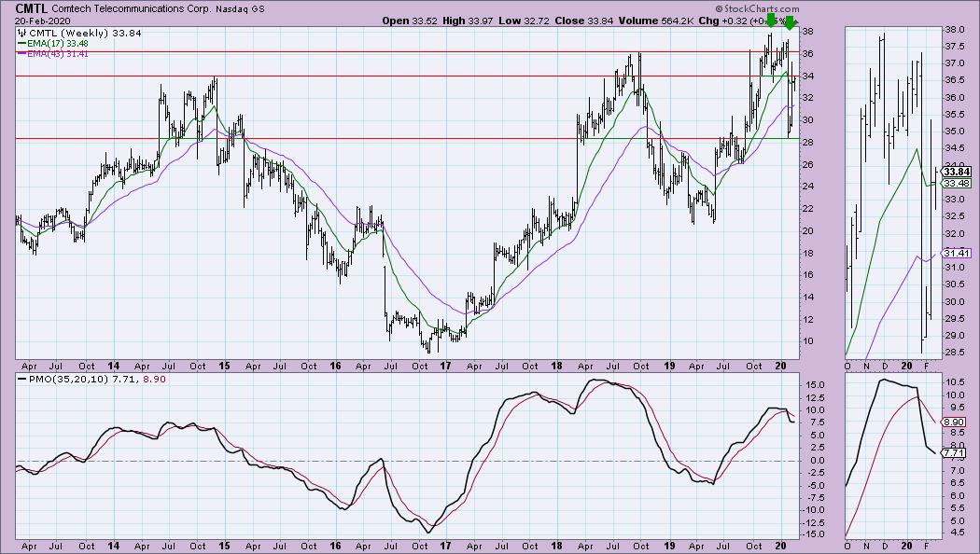Screen dimensions: 980x554
Task: Click the green line swatch of EMA(17)
Action: tap(21, 44)
